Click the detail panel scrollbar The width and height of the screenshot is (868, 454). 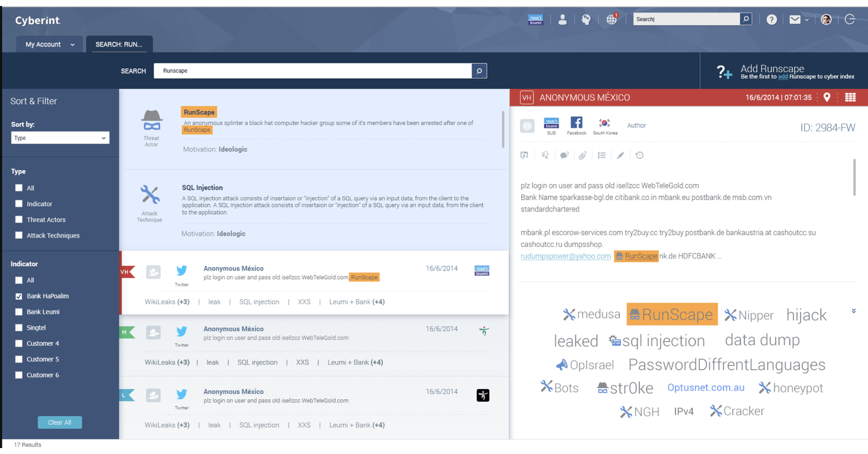855,177
